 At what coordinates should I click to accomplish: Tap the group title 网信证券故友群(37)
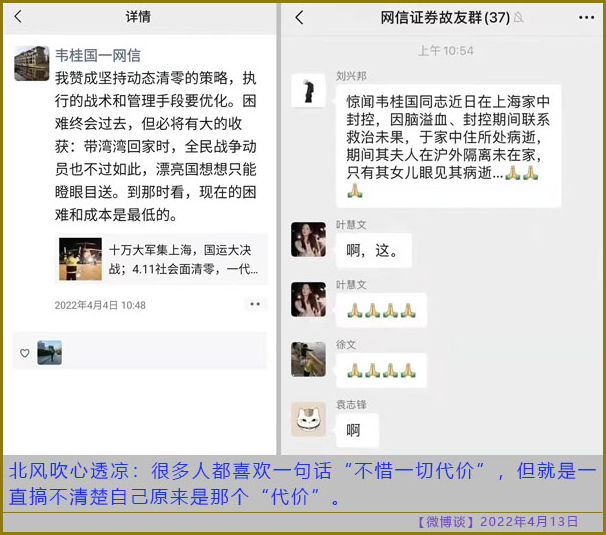click(x=445, y=17)
